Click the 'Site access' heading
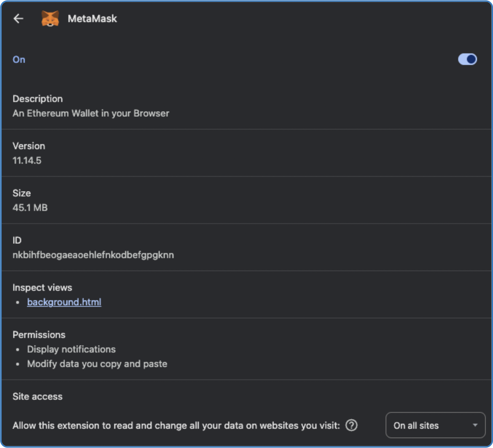 tap(38, 397)
